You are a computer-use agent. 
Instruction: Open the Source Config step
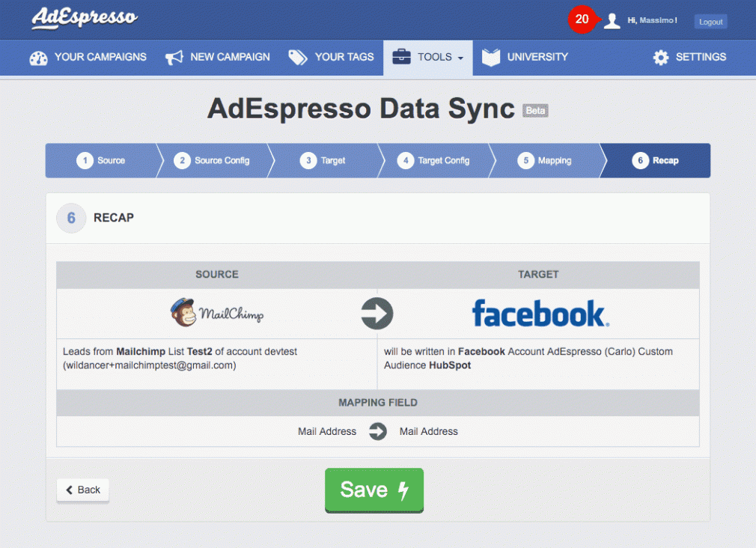coord(215,160)
